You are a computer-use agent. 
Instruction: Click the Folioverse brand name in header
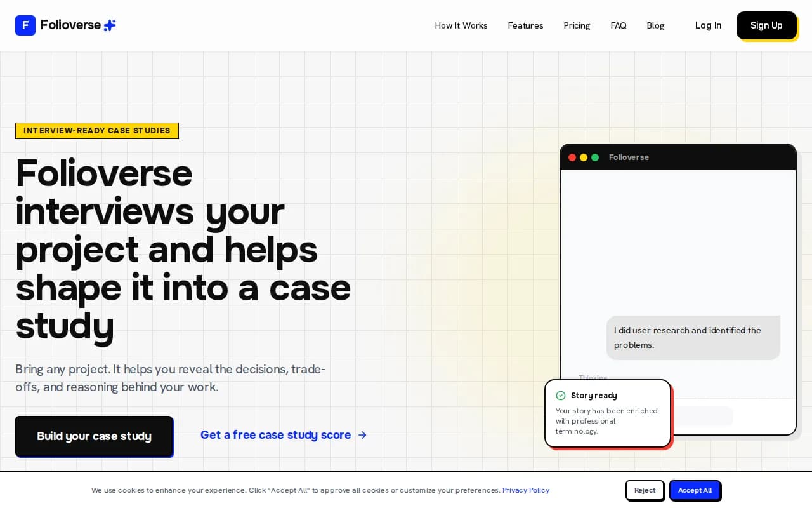pyautogui.click(x=70, y=25)
